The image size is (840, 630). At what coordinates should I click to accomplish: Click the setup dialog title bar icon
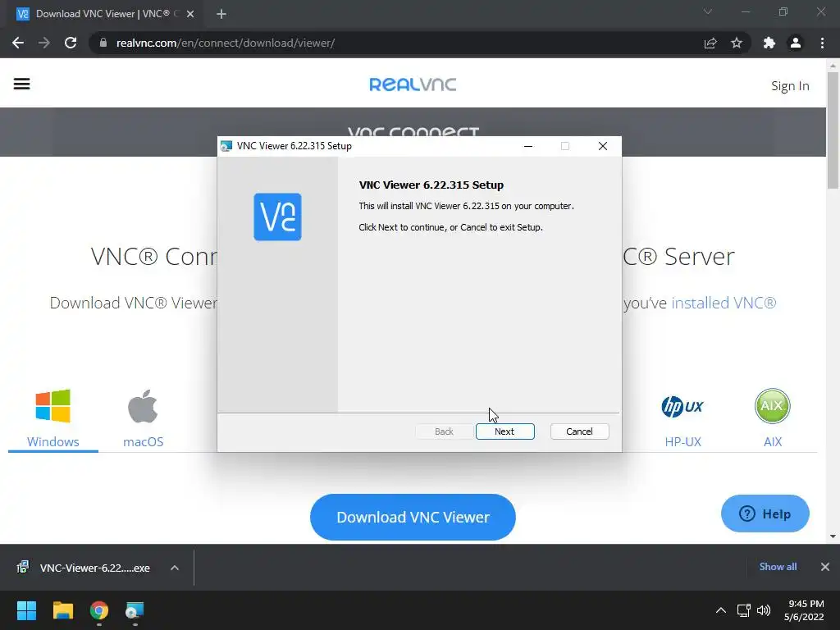click(226, 146)
